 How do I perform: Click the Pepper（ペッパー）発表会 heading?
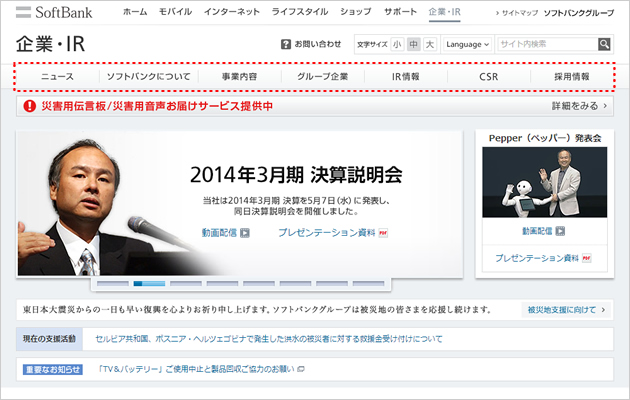pos(545,138)
